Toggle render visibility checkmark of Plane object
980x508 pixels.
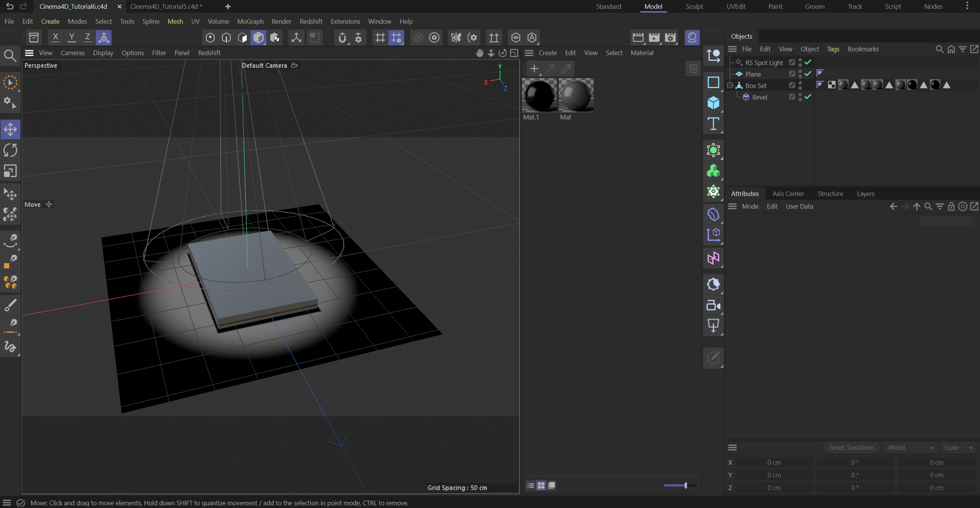tap(808, 74)
